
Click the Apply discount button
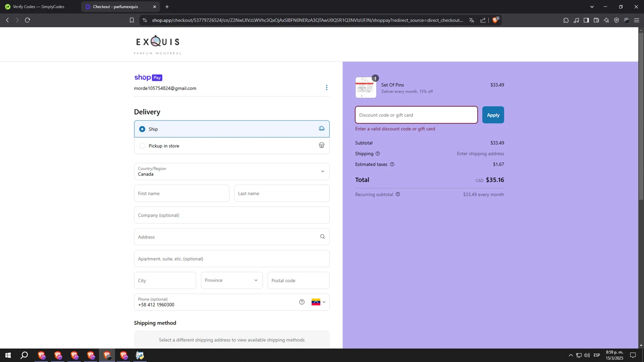pyautogui.click(x=493, y=115)
